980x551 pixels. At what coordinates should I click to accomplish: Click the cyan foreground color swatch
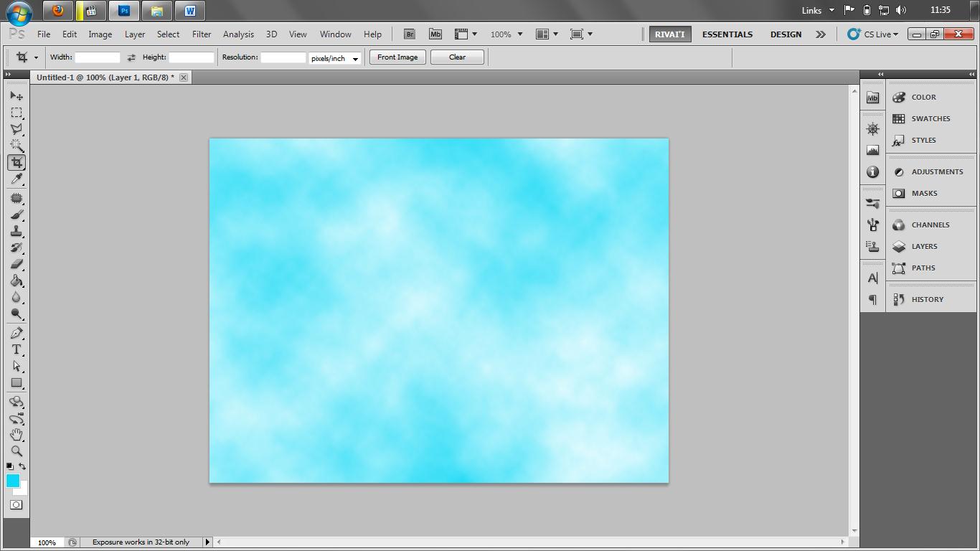[11, 480]
